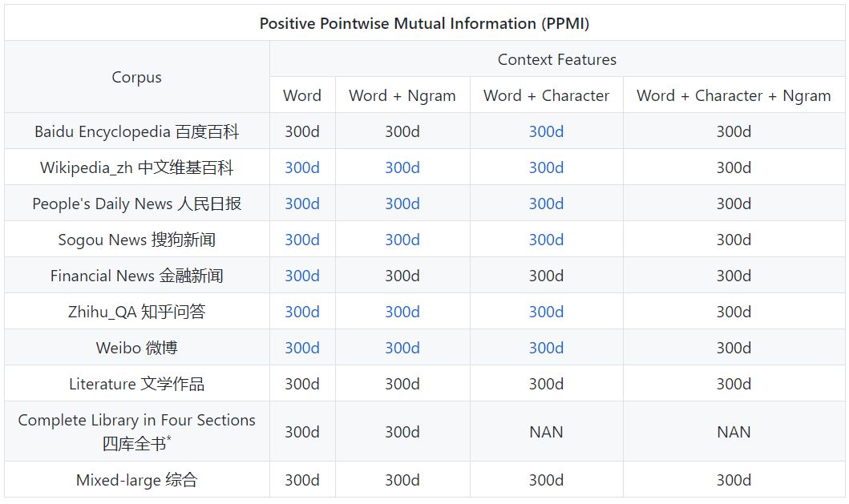849x504 pixels.
Task: Click the table title 'Positive Pointwise Mutual Information (PPMI)'
Action: coord(425,23)
